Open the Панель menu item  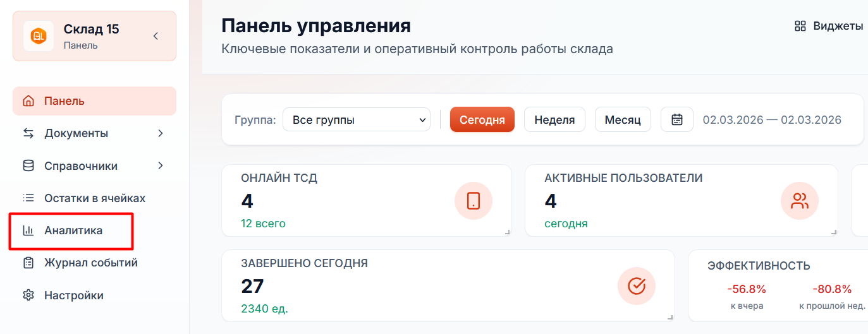(94, 101)
